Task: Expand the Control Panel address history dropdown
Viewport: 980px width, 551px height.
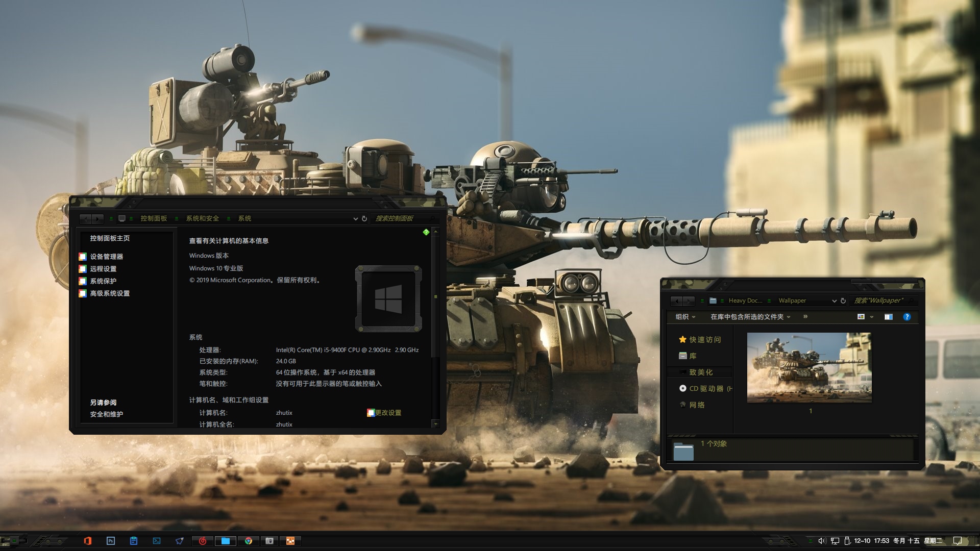Action: pos(355,218)
